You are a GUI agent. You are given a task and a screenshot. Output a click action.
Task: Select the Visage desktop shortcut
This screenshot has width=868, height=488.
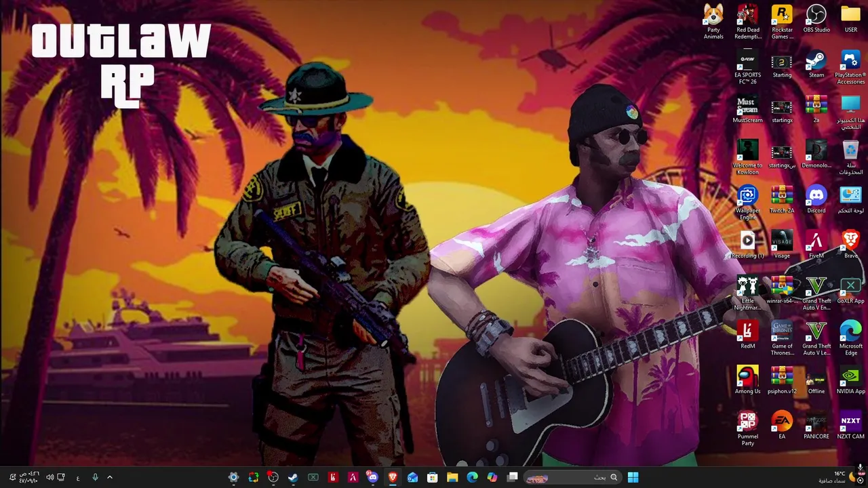(x=782, y=245)
